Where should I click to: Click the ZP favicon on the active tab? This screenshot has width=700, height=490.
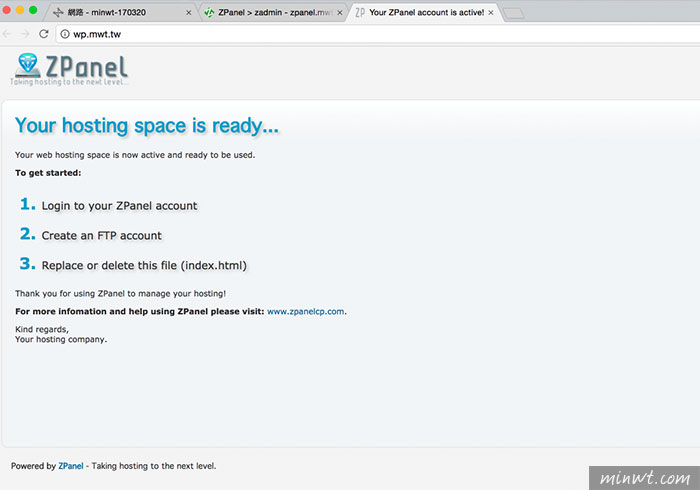click(x=360, y=12)
